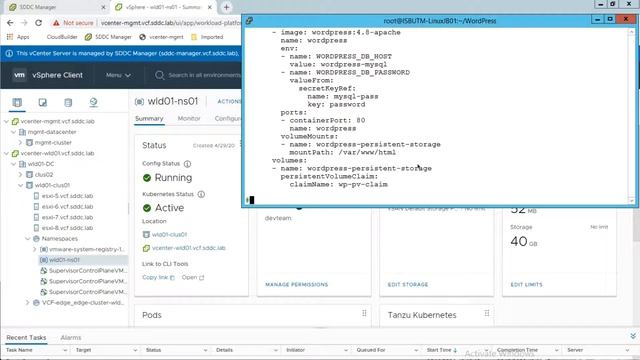Viewport: 640px width, 360px height.
Task: Click the search magnifier icon
Action: pos(160,75)
